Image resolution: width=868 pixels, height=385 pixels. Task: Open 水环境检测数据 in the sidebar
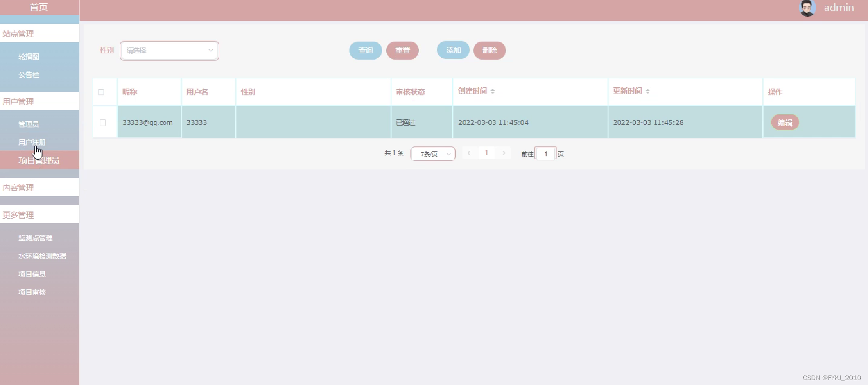pos(42,256)
